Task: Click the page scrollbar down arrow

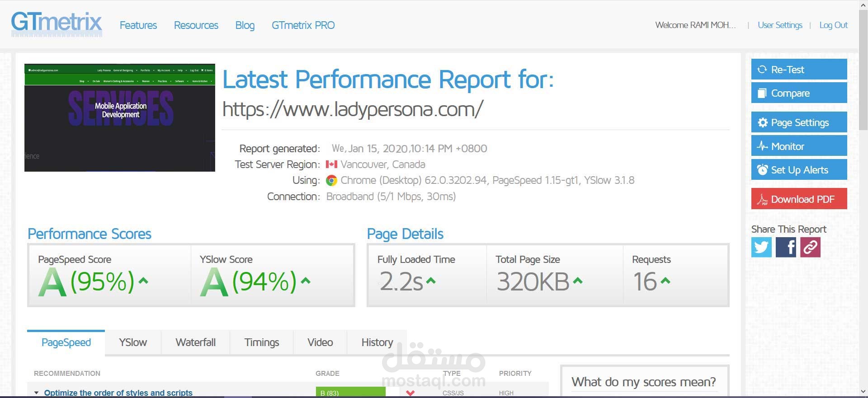Action: 863,392
